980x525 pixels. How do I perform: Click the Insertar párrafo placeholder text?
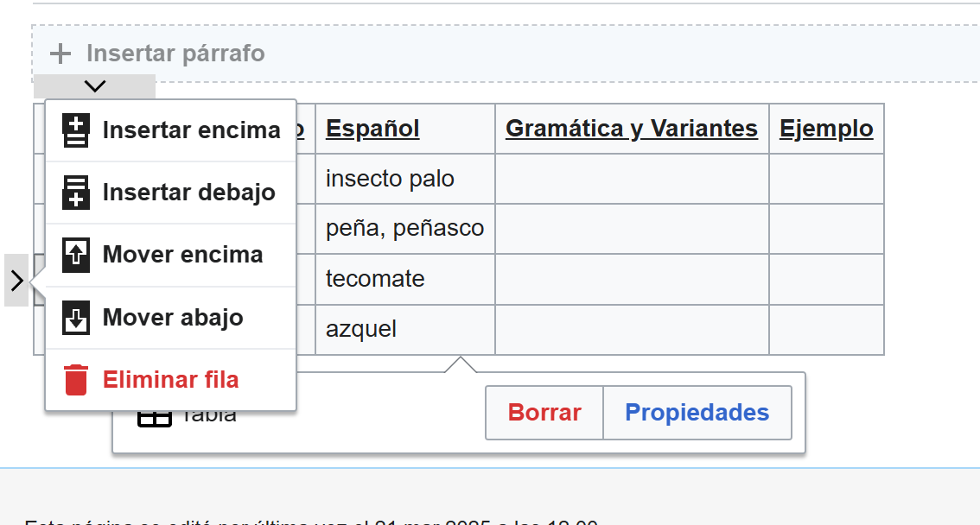tap(175, 54)
